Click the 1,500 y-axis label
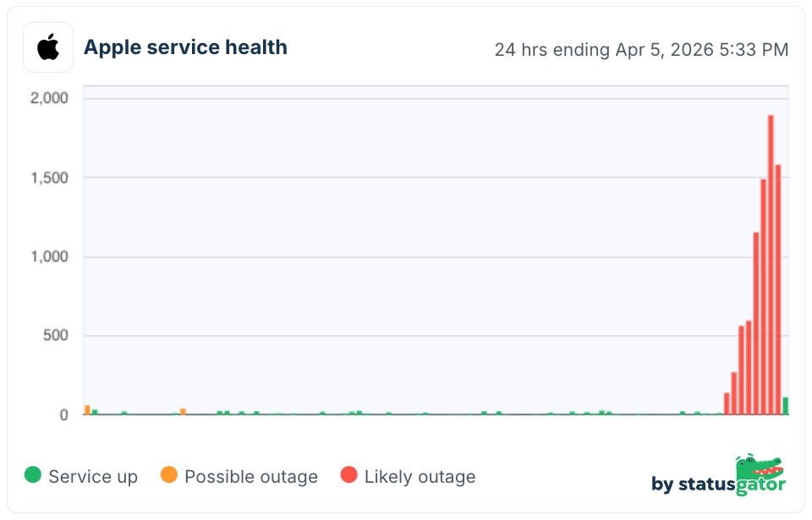This screenshot has width=812, height=520. [50, 178]
